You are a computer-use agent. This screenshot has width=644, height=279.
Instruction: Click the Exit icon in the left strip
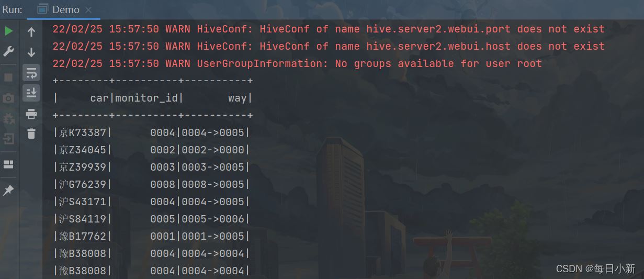click(x=8, y=139)
